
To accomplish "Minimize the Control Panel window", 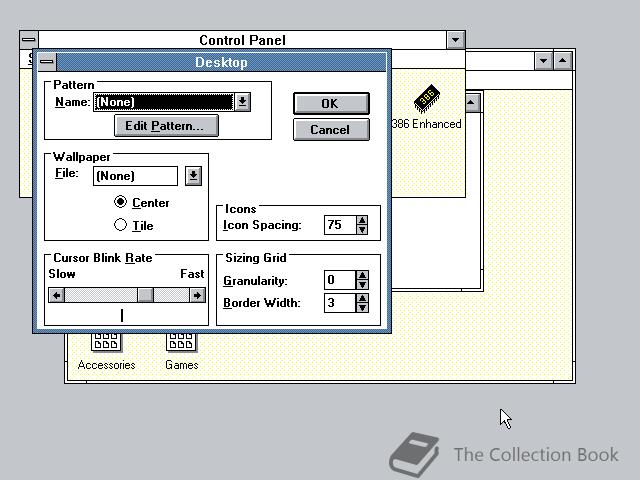I will point(456,40).
